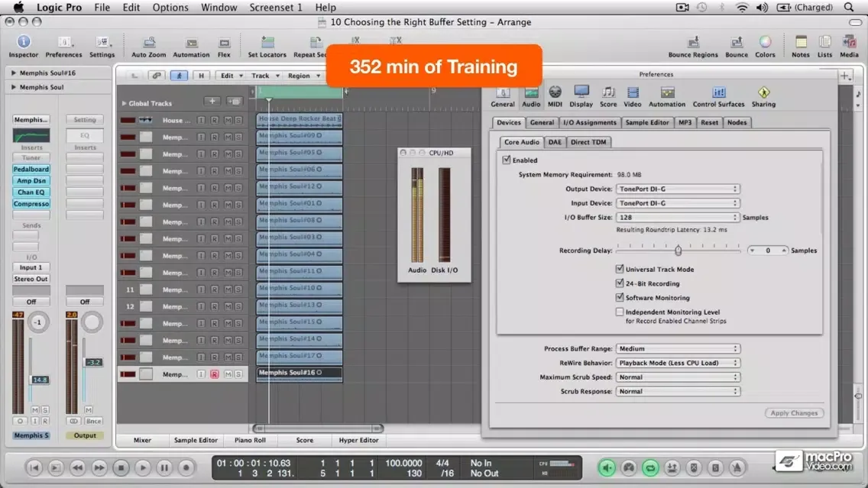Toggle the Link button in Arrange toolbar
868x488 pixels.
click(x=157, y=76)
